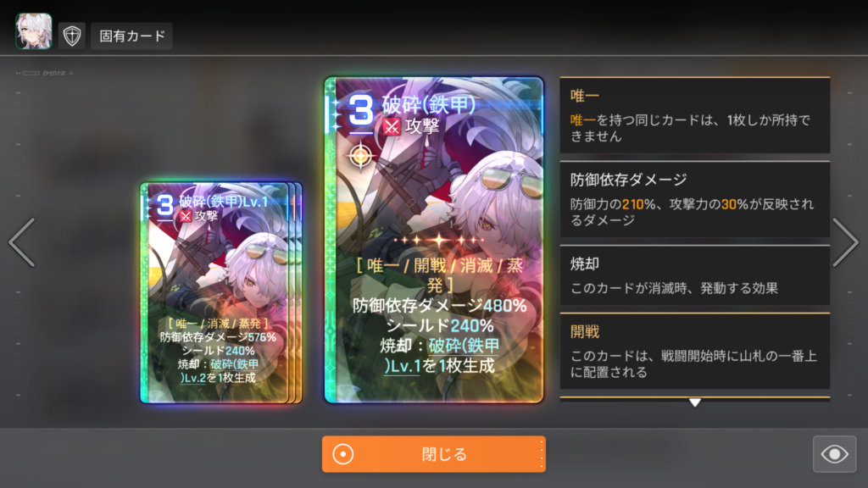Click the orange 閉じる button
The height and width of the screenshot is (488, 868).
pos(434,454)
